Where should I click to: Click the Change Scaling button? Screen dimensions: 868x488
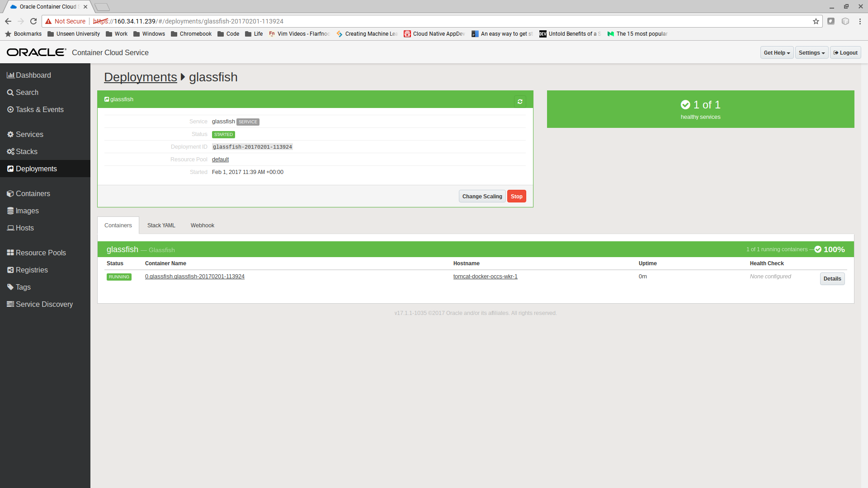481,196
